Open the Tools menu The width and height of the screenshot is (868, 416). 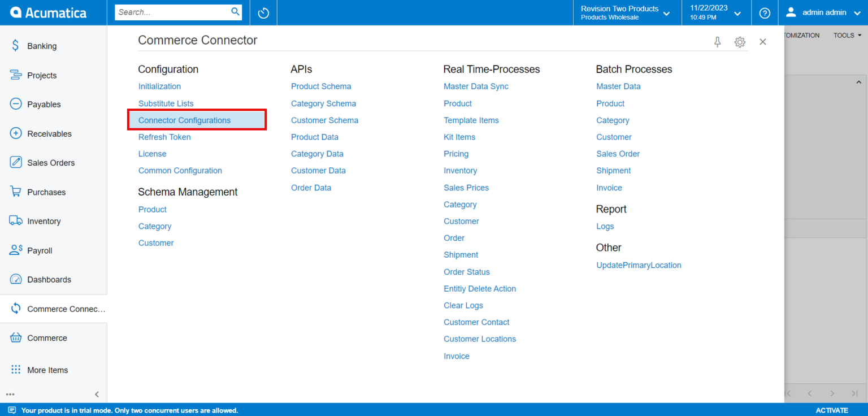pyautogui.click(x=847, y=35)
